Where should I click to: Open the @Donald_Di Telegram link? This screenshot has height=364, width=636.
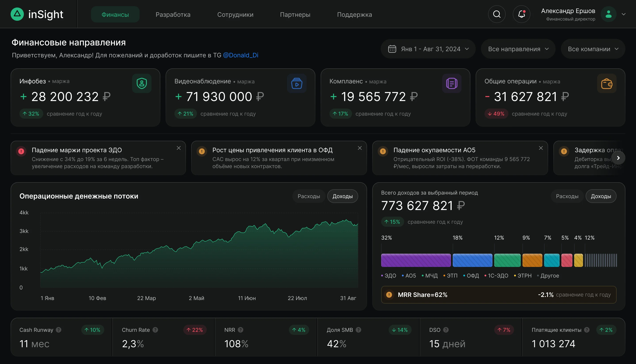point(240,55)
